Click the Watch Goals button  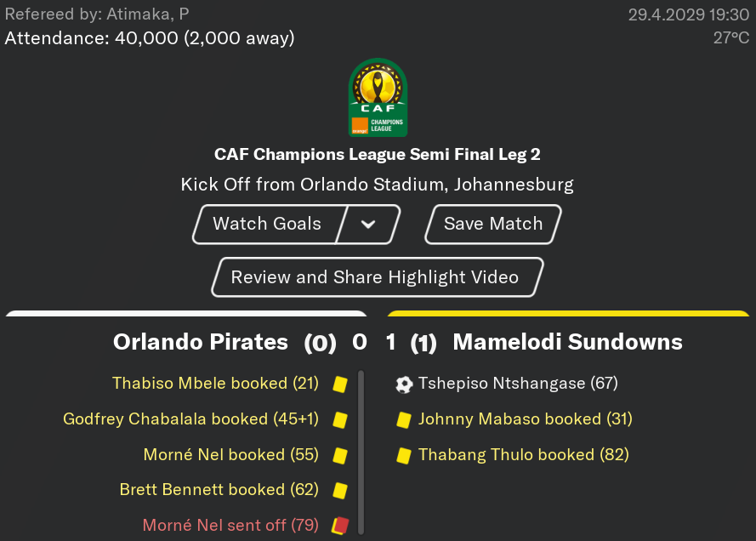[x=267, y=225]
